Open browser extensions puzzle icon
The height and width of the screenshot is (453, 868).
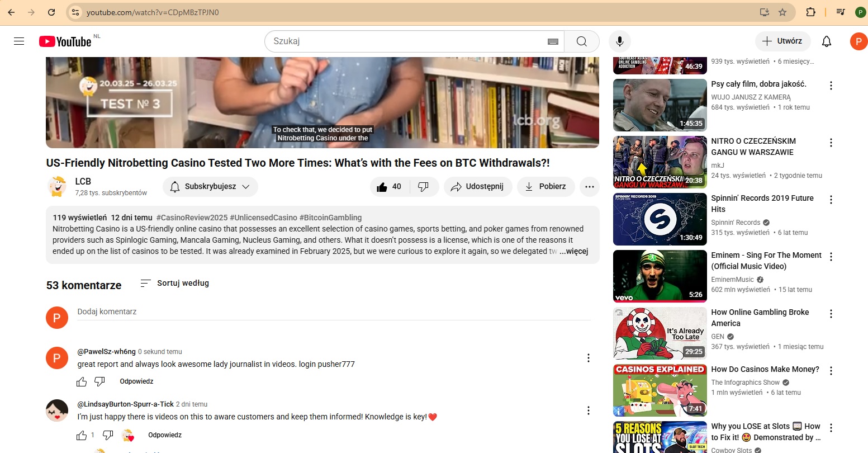810,12
